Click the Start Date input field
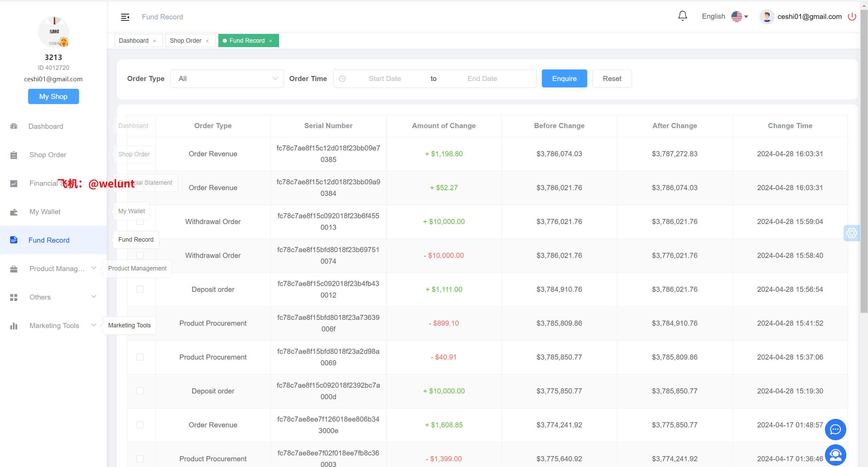 (x=384, y=79)
